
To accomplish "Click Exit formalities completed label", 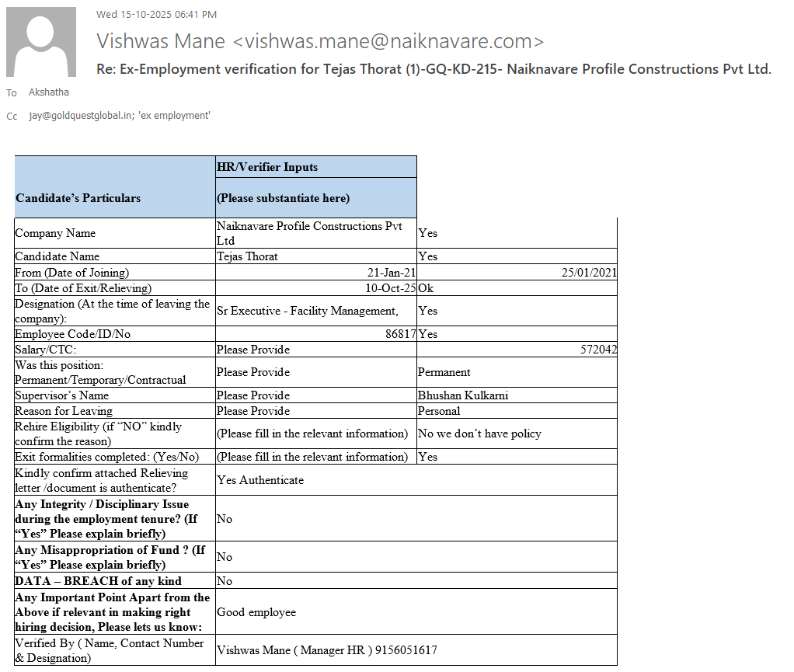I will 115,457.
